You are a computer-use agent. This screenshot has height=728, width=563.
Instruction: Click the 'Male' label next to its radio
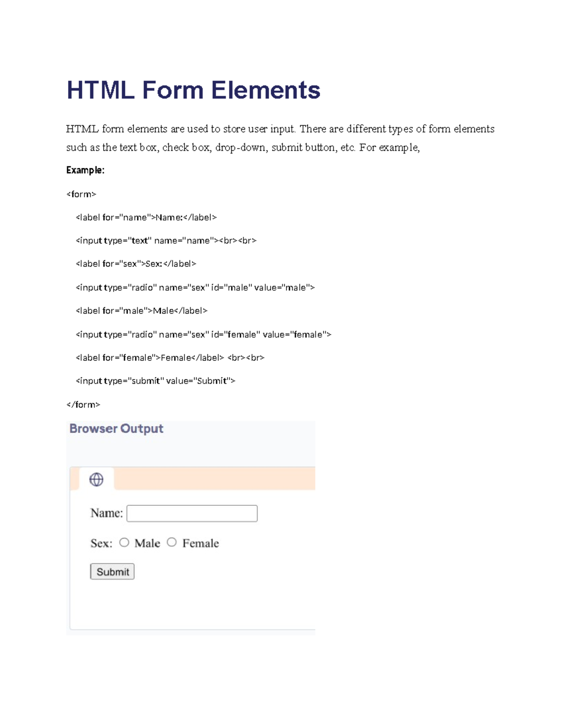coord(148,543)
